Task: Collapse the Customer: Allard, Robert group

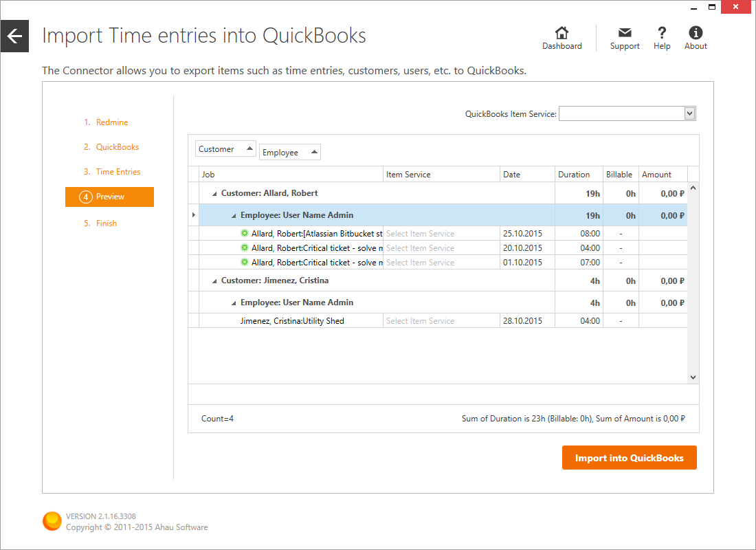Action: coord(214,194)
